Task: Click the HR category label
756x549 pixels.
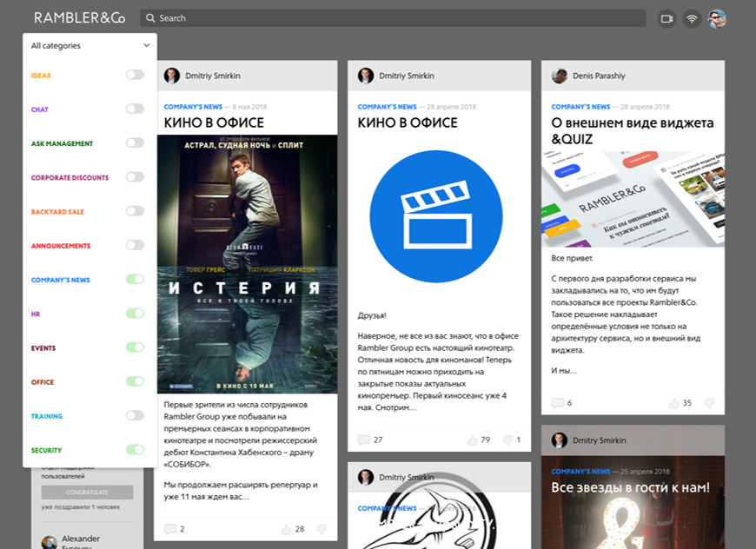Action: click(36, 314)
